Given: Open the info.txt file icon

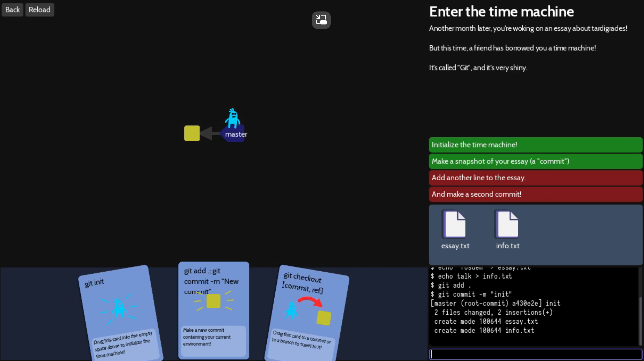Looking at the screenshot, I should coord(507,224).
